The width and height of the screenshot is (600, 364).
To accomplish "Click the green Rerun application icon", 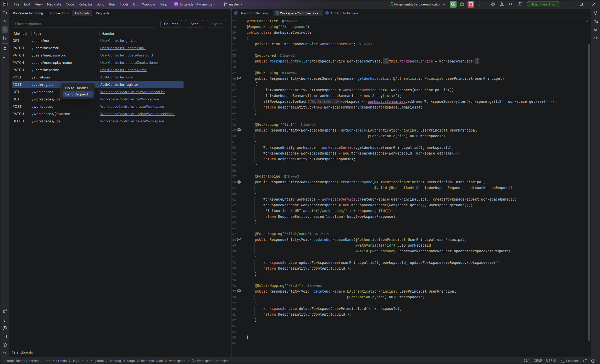I will coord(453,4).
